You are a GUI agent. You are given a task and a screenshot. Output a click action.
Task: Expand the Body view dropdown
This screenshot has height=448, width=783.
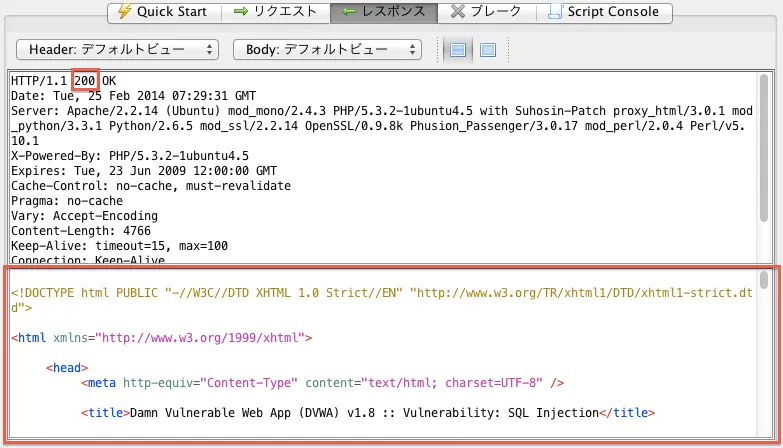pyautogui.click(x=327, y=49)
